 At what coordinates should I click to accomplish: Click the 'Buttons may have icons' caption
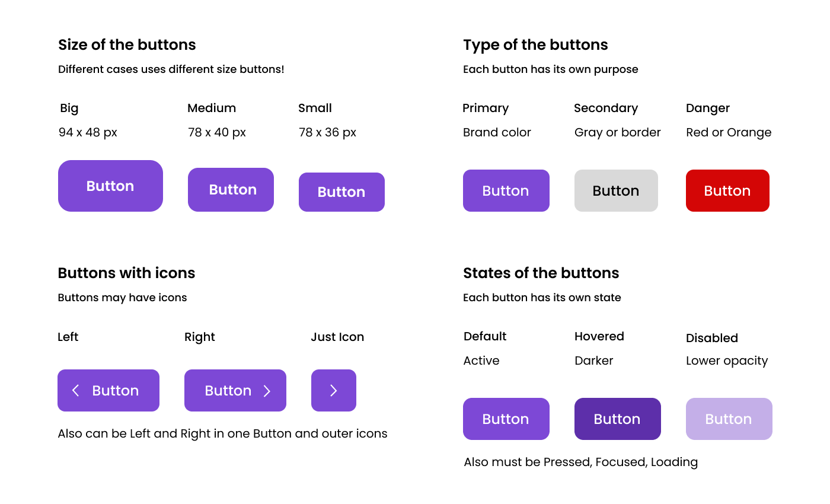pyautogui.click(x=122, y=297)
